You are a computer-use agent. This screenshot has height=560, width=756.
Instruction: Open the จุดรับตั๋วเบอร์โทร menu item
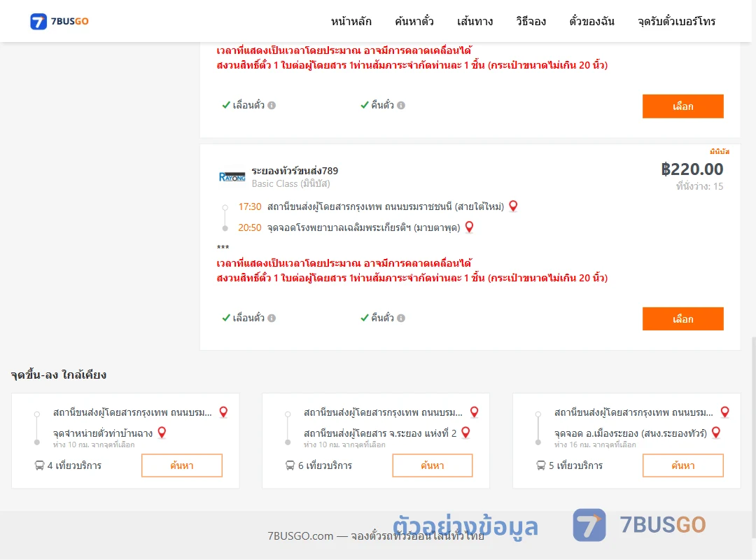[x=676, y=21]
